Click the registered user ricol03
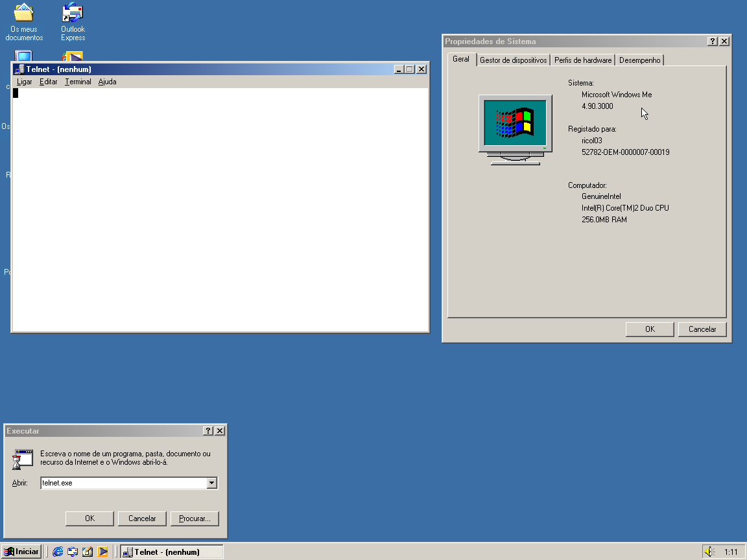This screenshot has height=560, width=747. [x=591, y=141]
